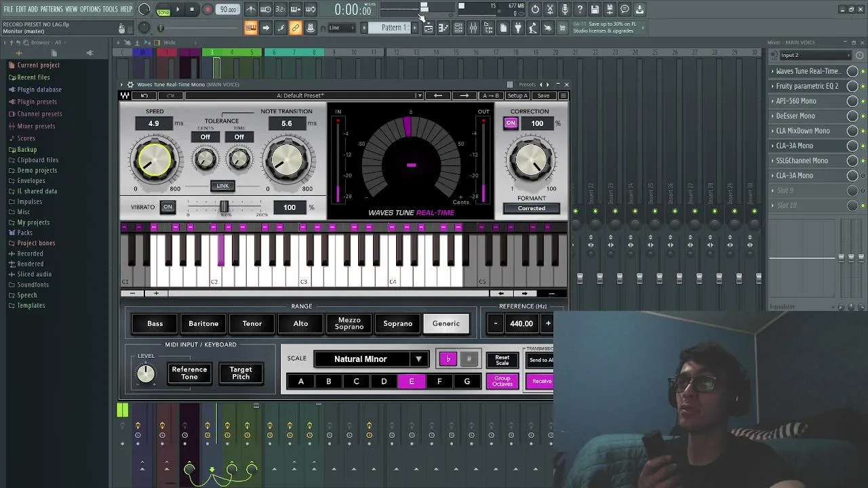
Task: Disable API-560 Mono slot LED
Action: pyautogui.click(x=862, y=101)
